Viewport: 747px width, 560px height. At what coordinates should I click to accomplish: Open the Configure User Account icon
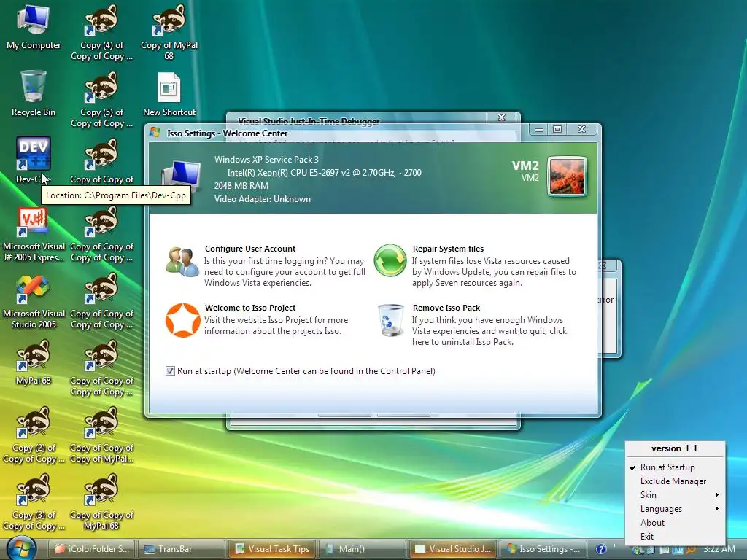click(x=182, y=262)
